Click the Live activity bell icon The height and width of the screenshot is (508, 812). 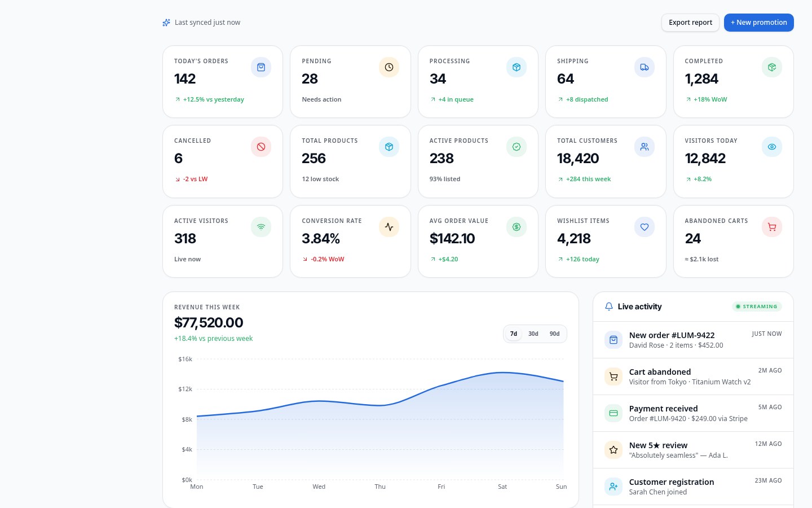click(609, 306)
